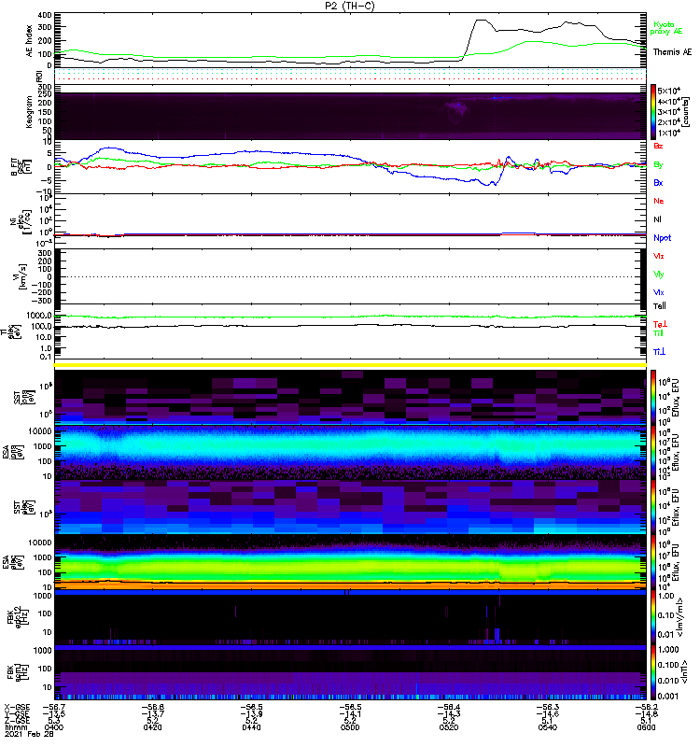Image resolution: width=700 pixels, height=747 pixels.
Task: Click the blue Vix velocity legend label
Action: 659,292
